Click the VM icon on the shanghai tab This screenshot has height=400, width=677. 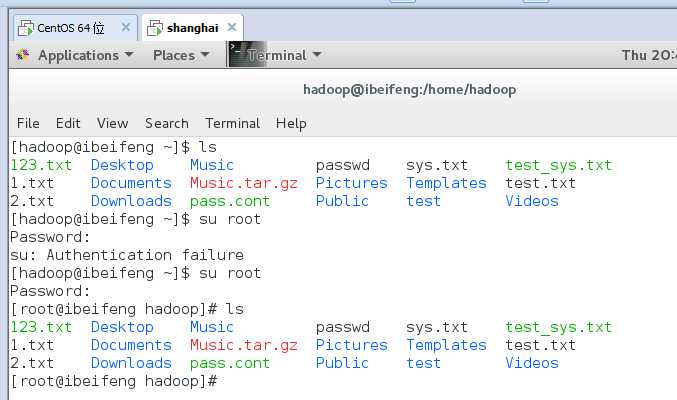coord(154,27)
